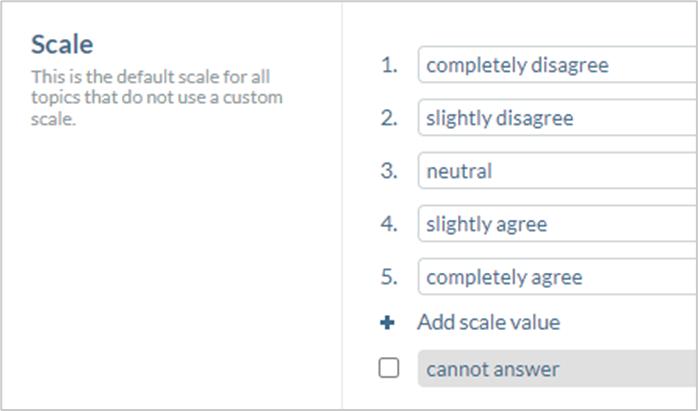Select the slightly disagree input box

click(557, 118)
